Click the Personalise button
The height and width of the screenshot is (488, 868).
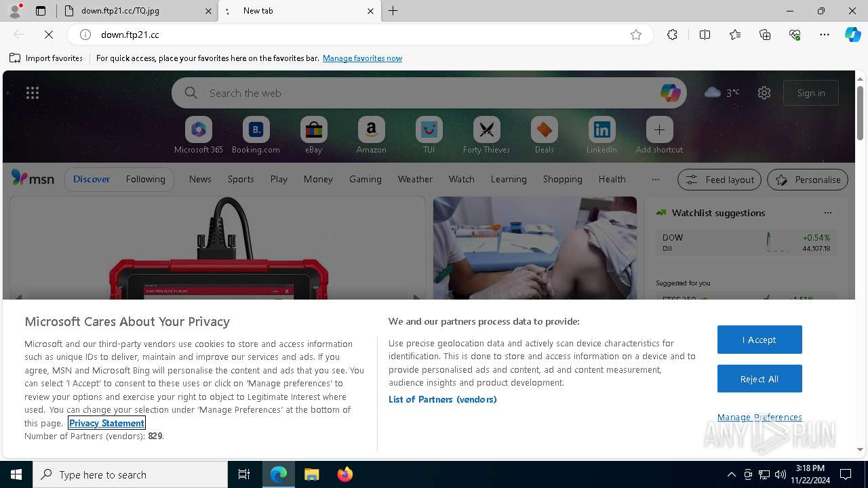coord(808,180)
